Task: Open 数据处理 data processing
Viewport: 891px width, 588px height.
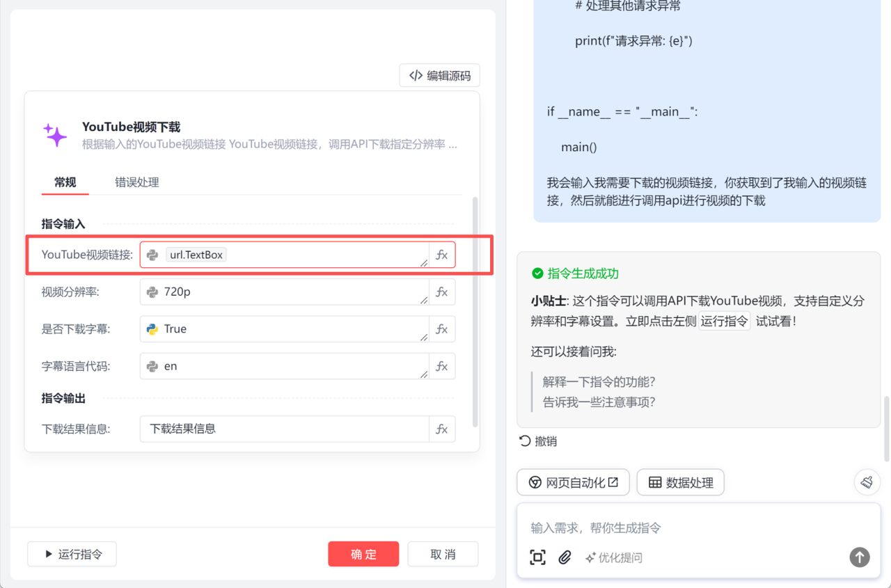Action: pyautogui.click(x=680, y=482)
